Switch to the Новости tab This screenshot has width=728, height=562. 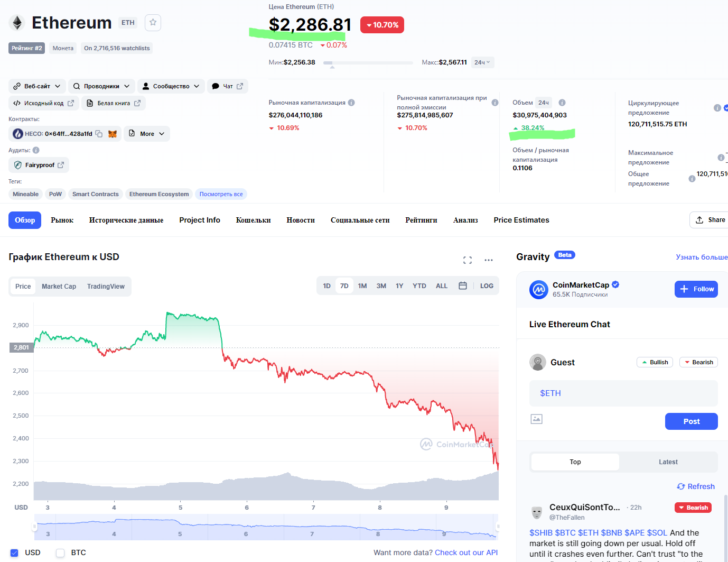click(301, 220)
